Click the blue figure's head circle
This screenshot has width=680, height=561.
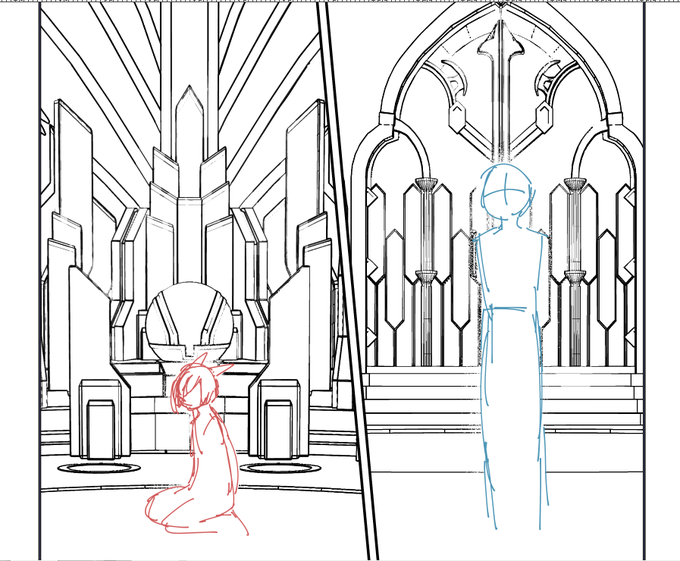point(507,190)
